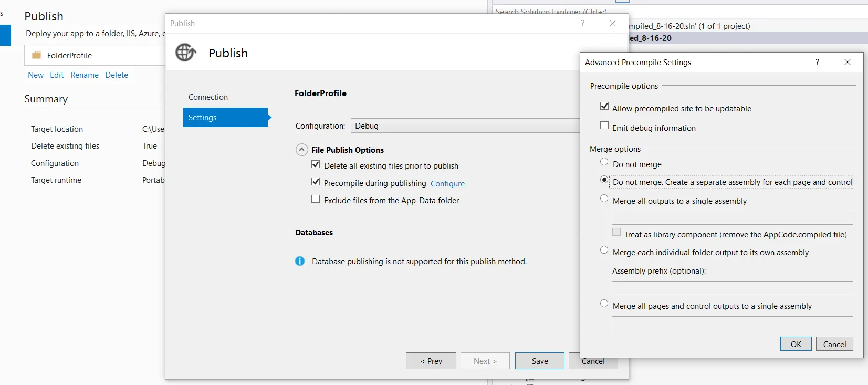Select the Settings tab
The height and width of the screenshot is (385, 868).
(x=225, y=118)
